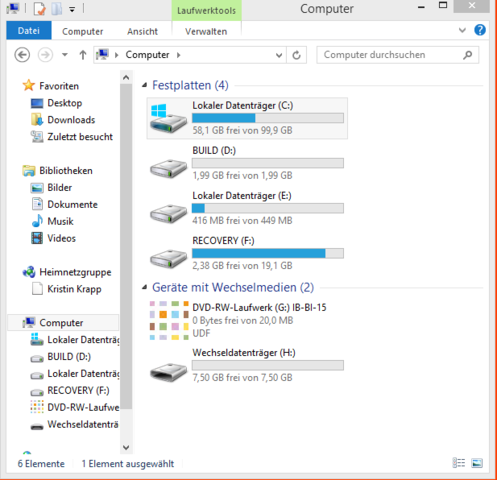Viewport: 497px width, 480px height.
Task: Go up one folder level arrow
Action: pyautogui.click(x=83, y=55)
